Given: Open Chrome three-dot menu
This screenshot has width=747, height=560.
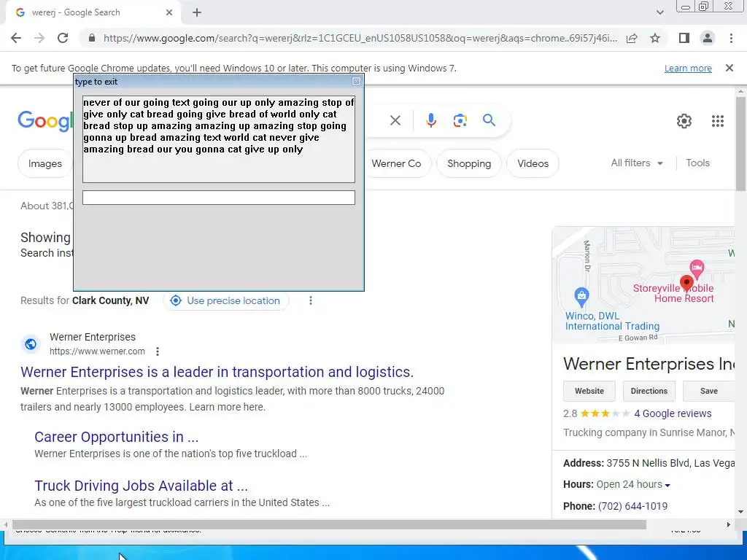Looking at the screenshot, I should (731, 38).
